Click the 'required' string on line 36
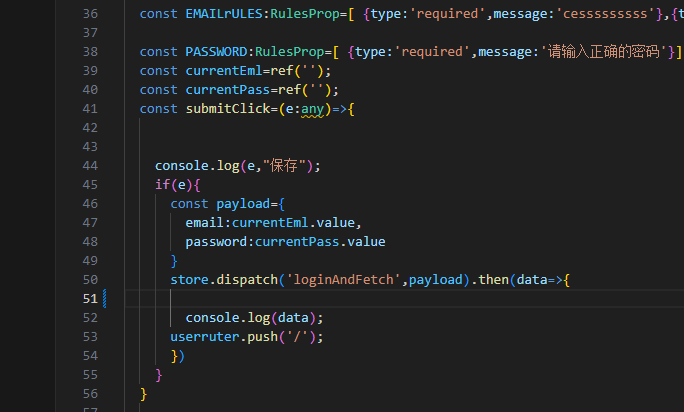Image resolution: width=684 pixels, height=412 pixels. (448, 14)
